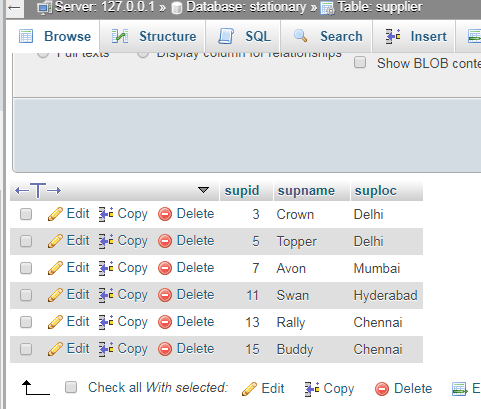Toggle Show BLOB contents checkbox
Viewport: 481px width, 409px height.
pos(360,62)
